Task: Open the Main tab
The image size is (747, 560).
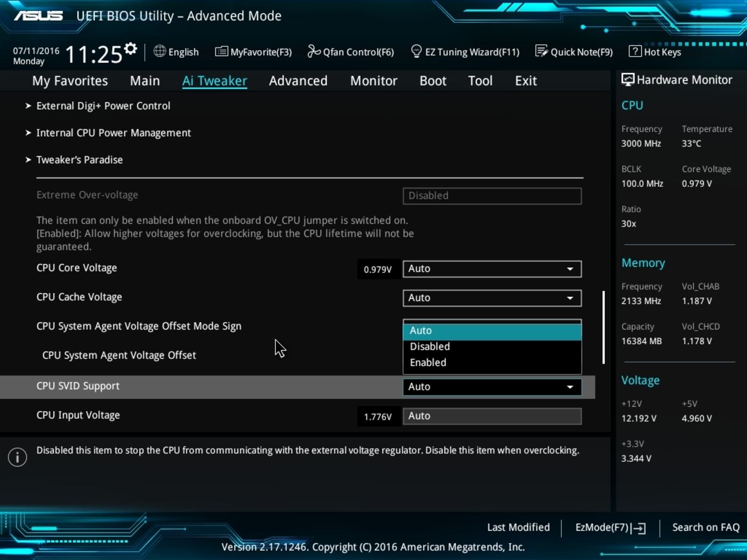Action: pos(145,81)
